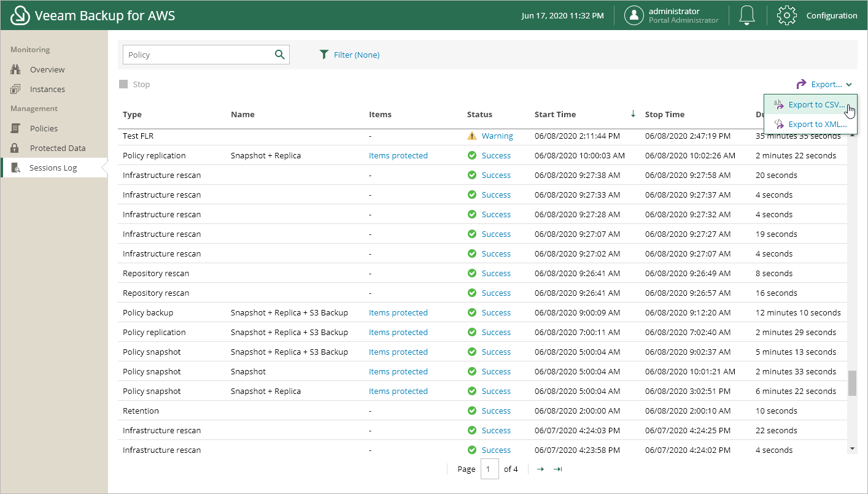Open Policies in sidebar
The height and width of the screenshot is (494, 868).
(x=44, y=128)
